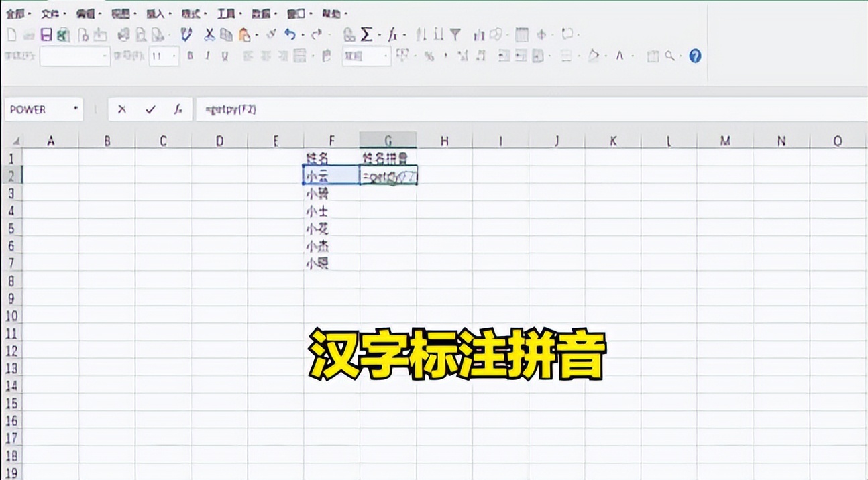Click the fx button beside the formula bar

[x=178, y=109]
